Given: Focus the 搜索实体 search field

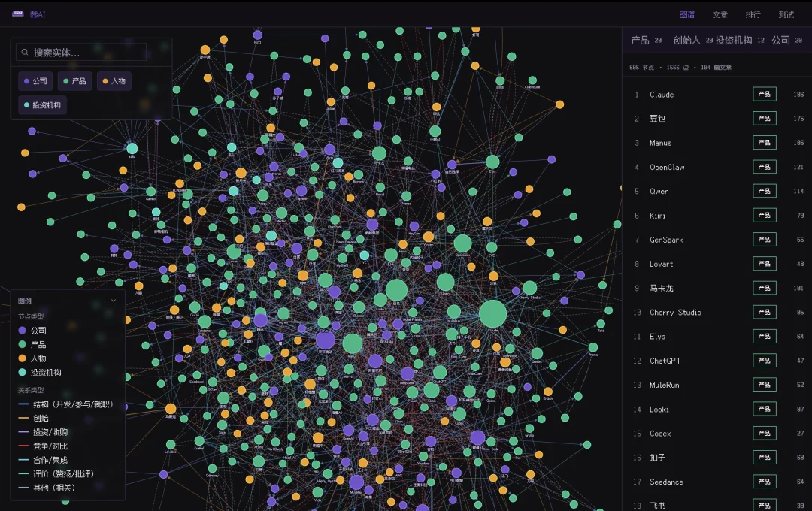Looking at the screenshot, I should [x=80, y=53].
